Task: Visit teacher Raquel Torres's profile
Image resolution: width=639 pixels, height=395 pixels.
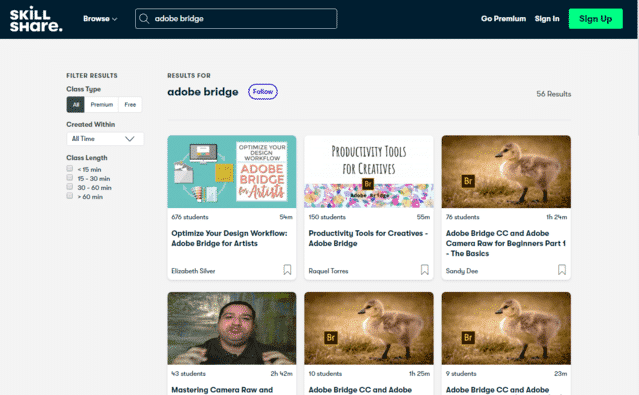Action: click(328, 271)
